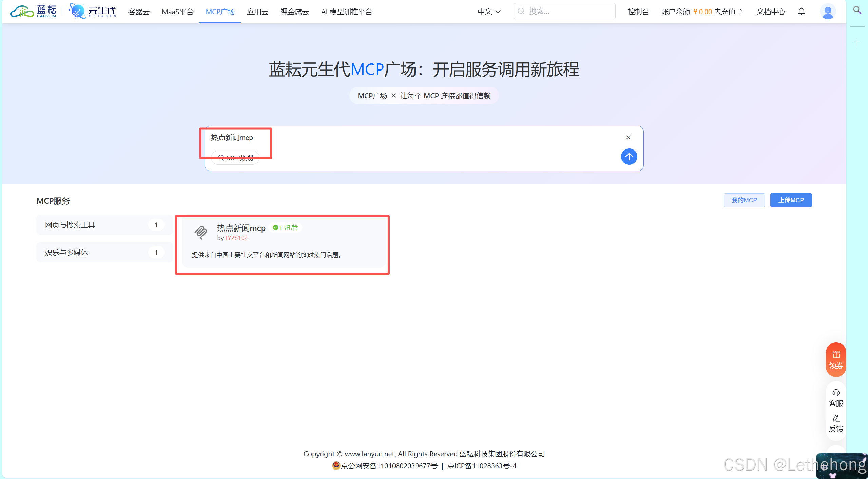Clear search text using the X button
Image resolution: width=868 pixels, height=479 pixels.
coord(628,137)
